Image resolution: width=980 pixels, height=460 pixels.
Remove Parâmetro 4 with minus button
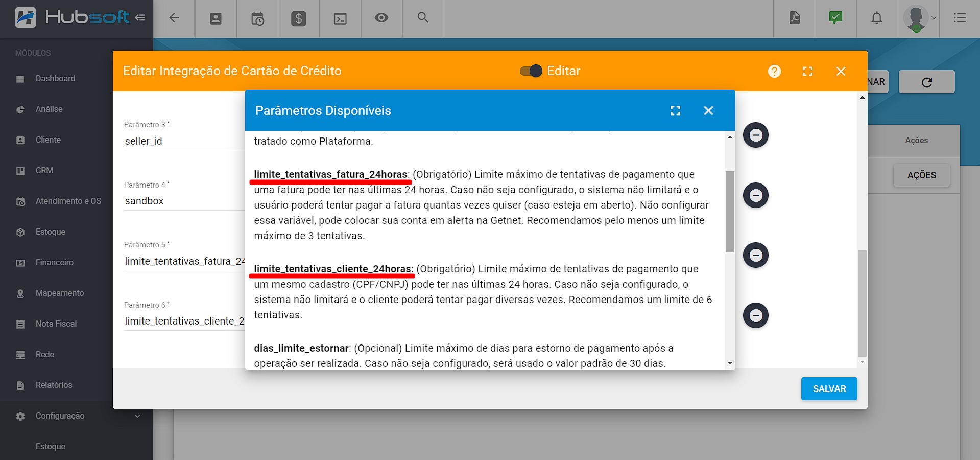coord(756,195)
